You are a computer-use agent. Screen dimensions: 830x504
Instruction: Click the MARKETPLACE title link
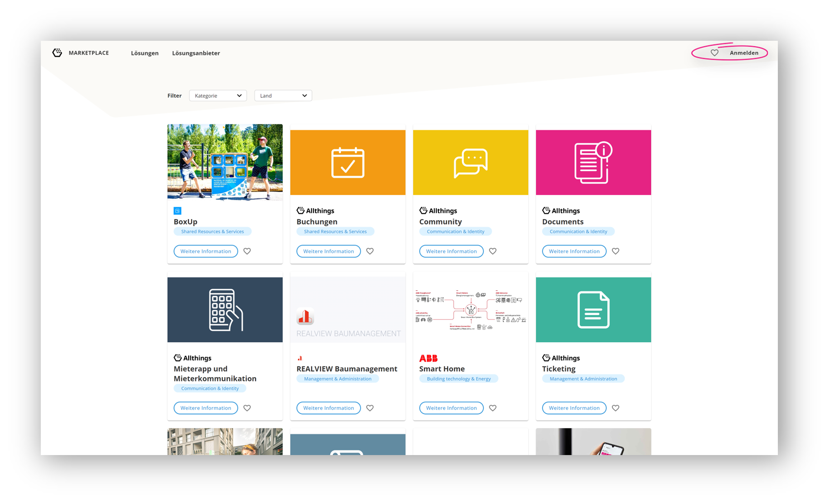[x=89, y=53]
